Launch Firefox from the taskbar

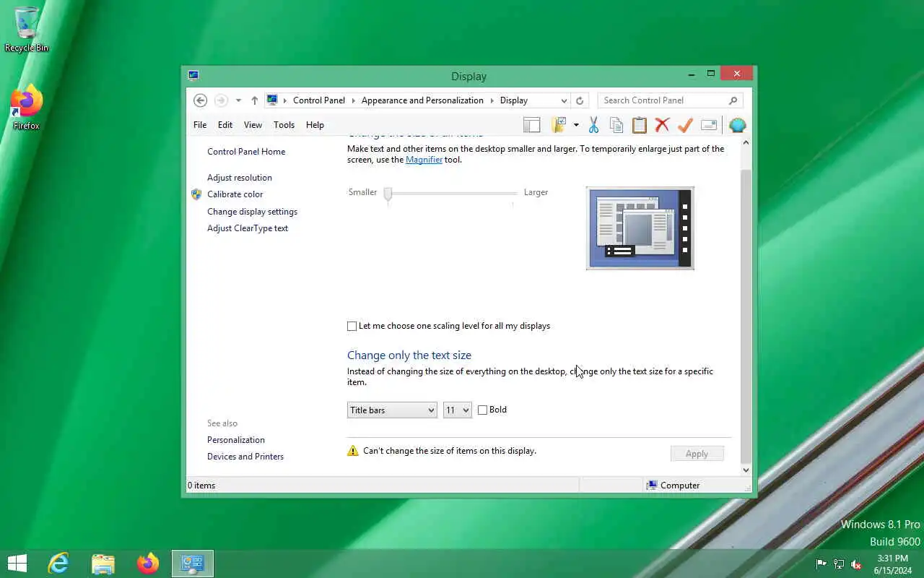click(148, 564)
